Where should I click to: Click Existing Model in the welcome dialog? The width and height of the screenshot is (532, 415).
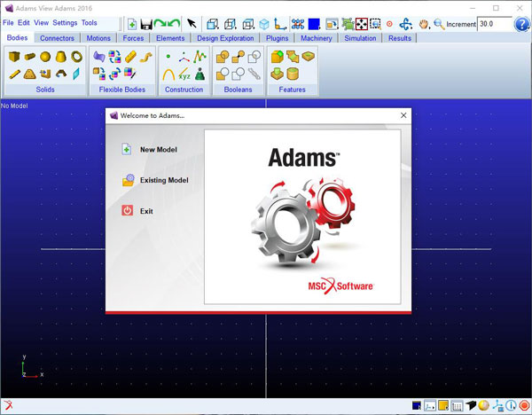point(155,180)
